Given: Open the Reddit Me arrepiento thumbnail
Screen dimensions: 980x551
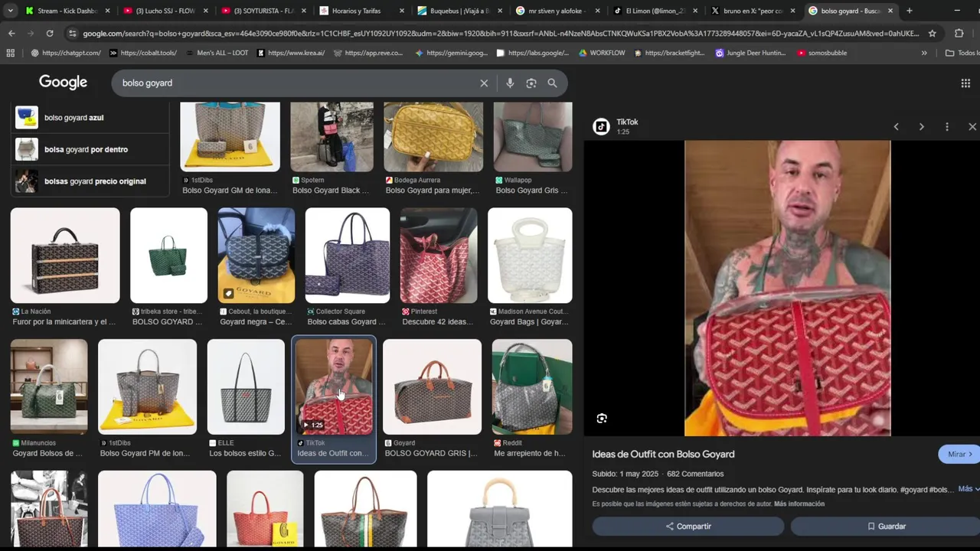Looking at the screenshot, I should 531,386.
